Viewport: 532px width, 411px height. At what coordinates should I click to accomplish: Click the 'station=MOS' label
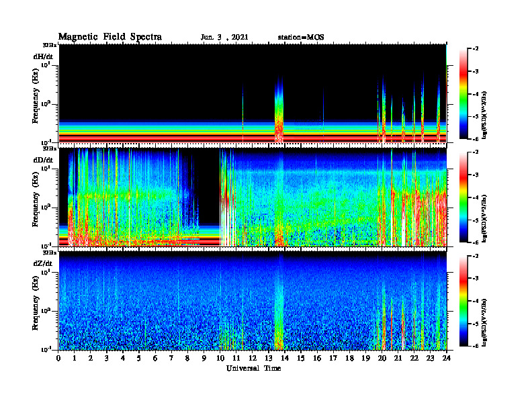301,38
